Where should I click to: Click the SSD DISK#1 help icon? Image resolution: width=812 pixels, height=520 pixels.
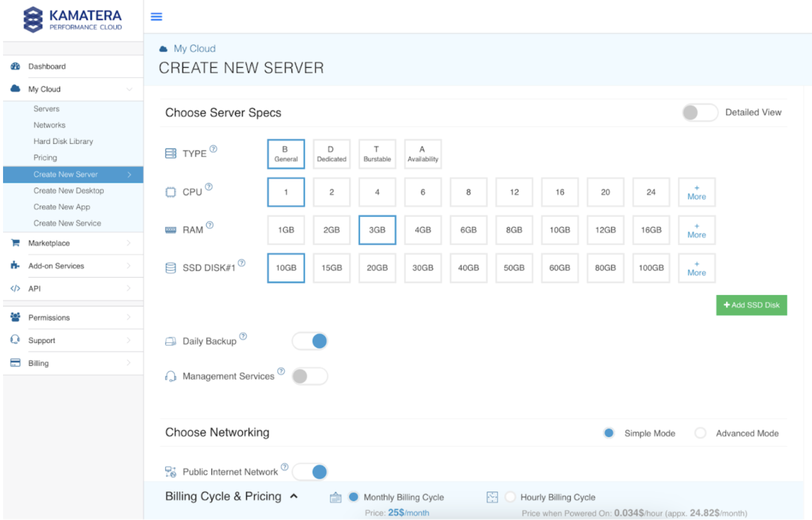point(242,263)
